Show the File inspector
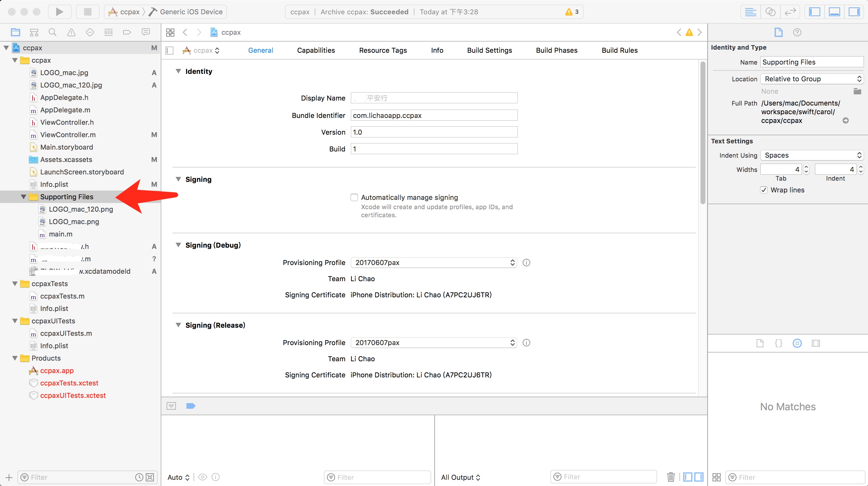Screen dimensions: 868x486 tap(778, 32)
